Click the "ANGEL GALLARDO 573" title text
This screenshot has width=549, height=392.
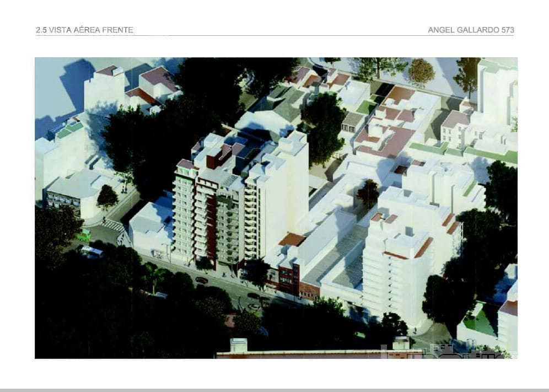point(471,30)
